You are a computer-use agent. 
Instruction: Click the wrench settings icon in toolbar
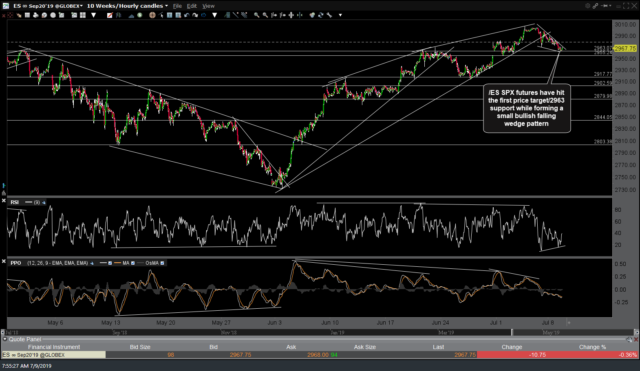point(329,15)
